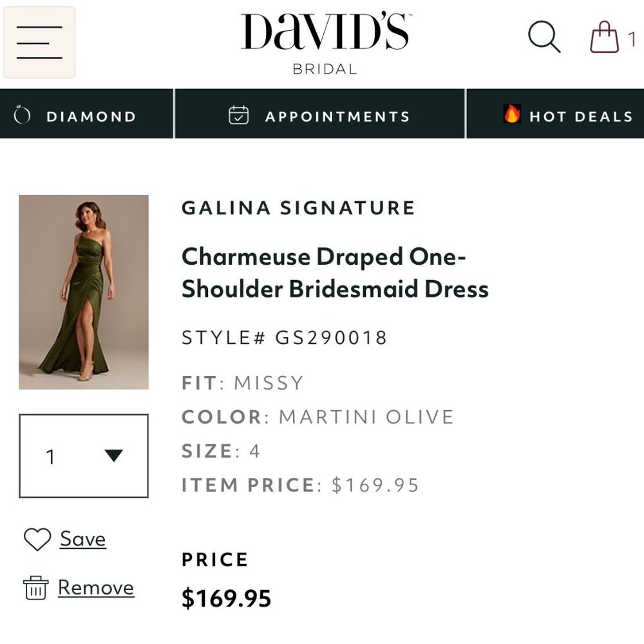Open the Diamond menu item

90,116
